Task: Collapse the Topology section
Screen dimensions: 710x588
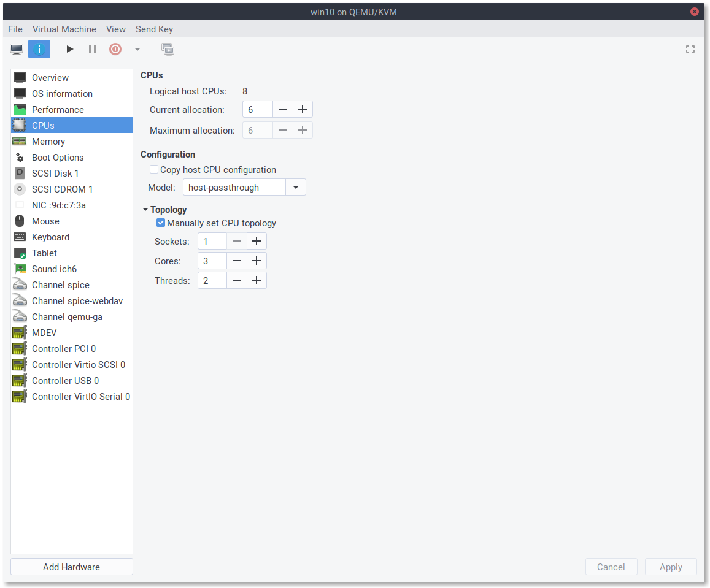Action: tap(145, 210)
